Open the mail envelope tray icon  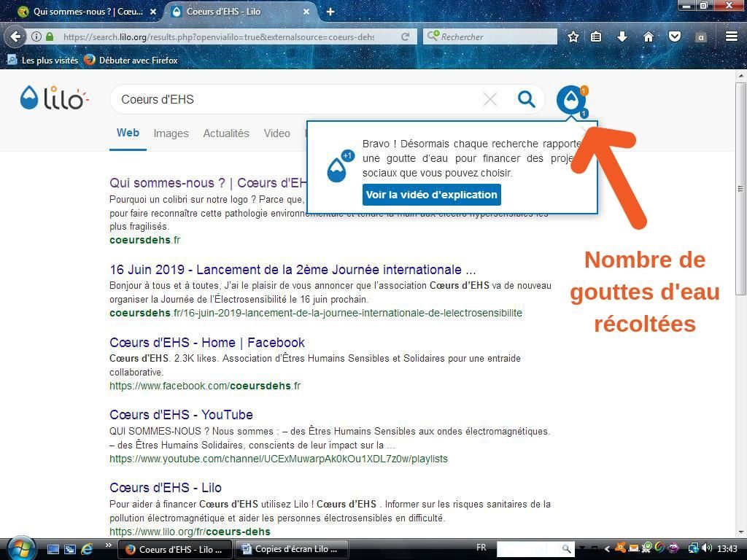(634, 548)
